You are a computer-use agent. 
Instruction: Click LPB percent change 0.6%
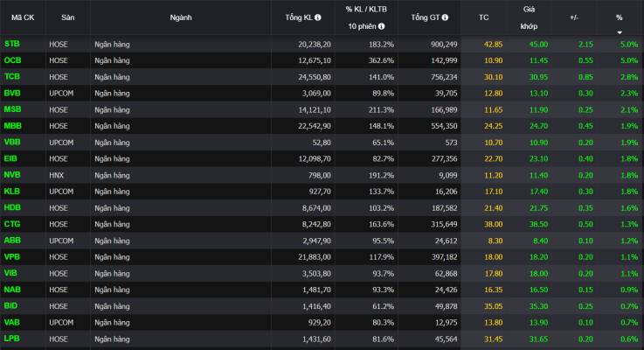(x=629, y=339)
